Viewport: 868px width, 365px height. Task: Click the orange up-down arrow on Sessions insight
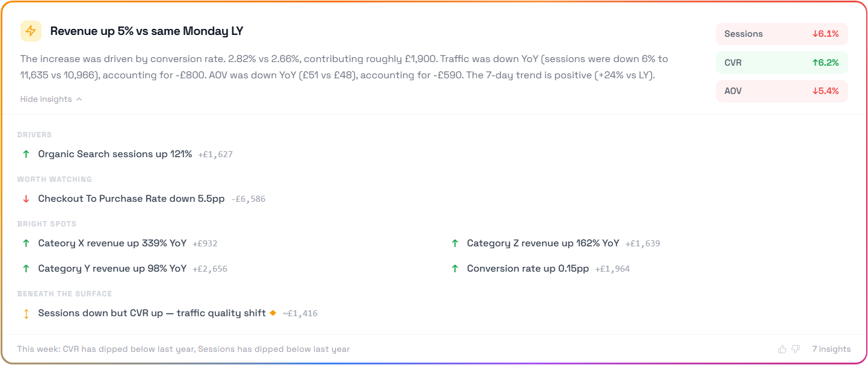[x=26, y=313]
